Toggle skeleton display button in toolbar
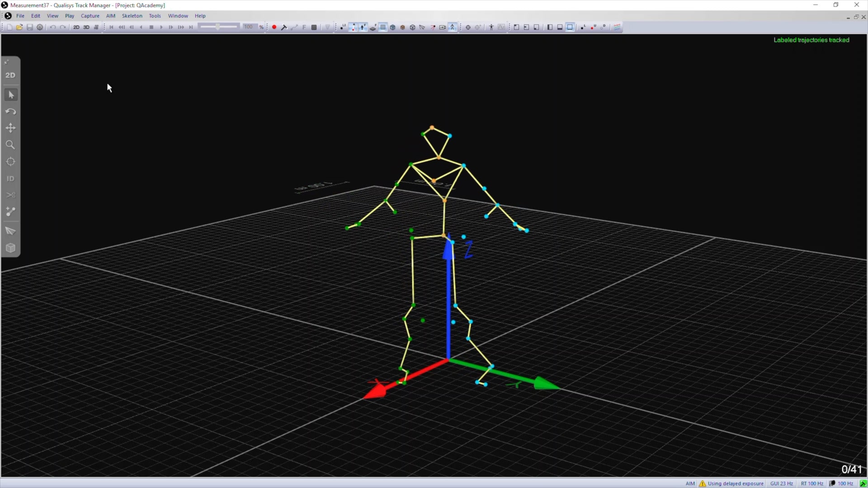Viewport: 868px width, 488px height. 453,27
